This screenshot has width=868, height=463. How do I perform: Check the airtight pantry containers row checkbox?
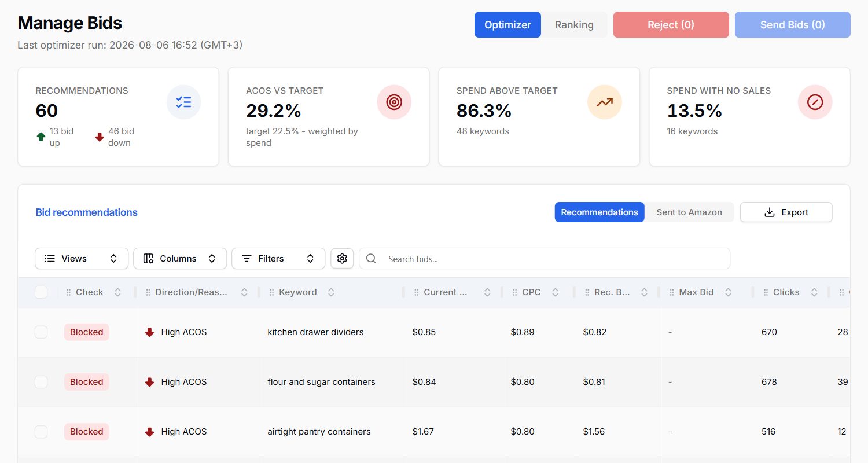(x=41, y=432)
